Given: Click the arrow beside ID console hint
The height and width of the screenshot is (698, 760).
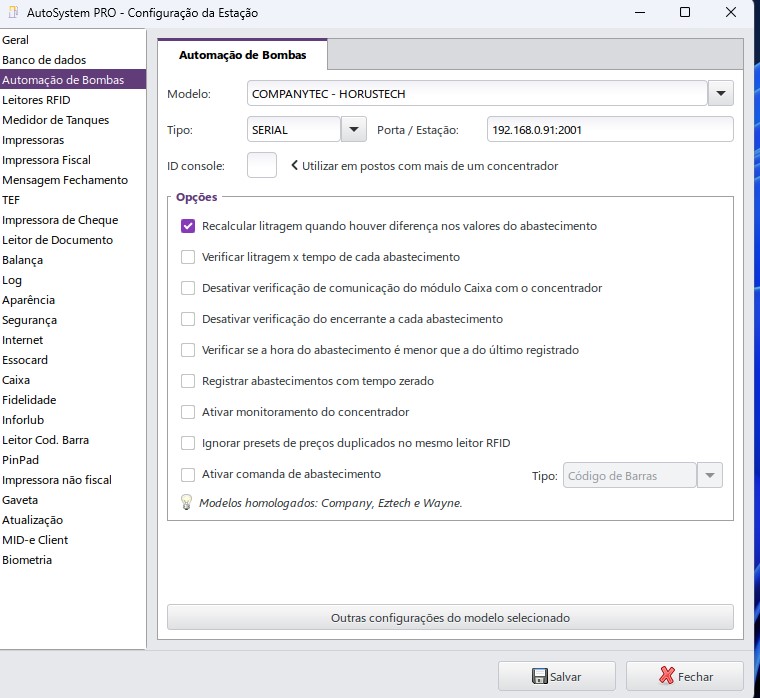Looking at the screenshot, I should [294, 166].
